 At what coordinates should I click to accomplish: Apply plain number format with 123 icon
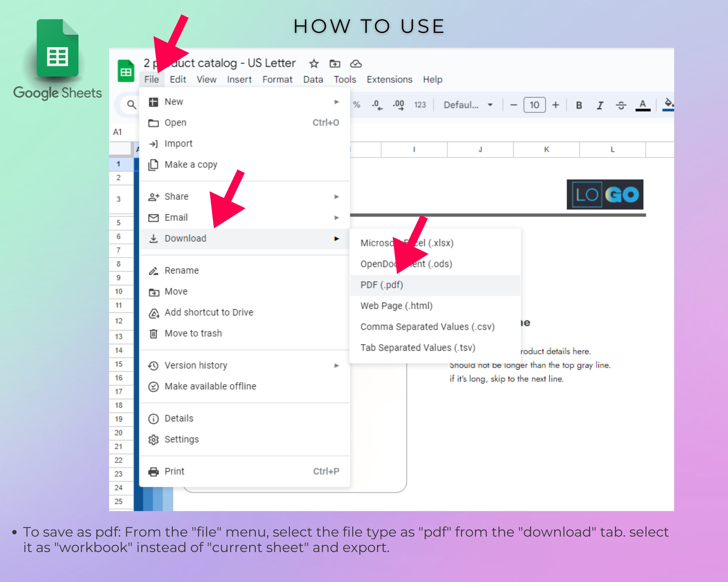pyautogui.click(x=420, y=104)
